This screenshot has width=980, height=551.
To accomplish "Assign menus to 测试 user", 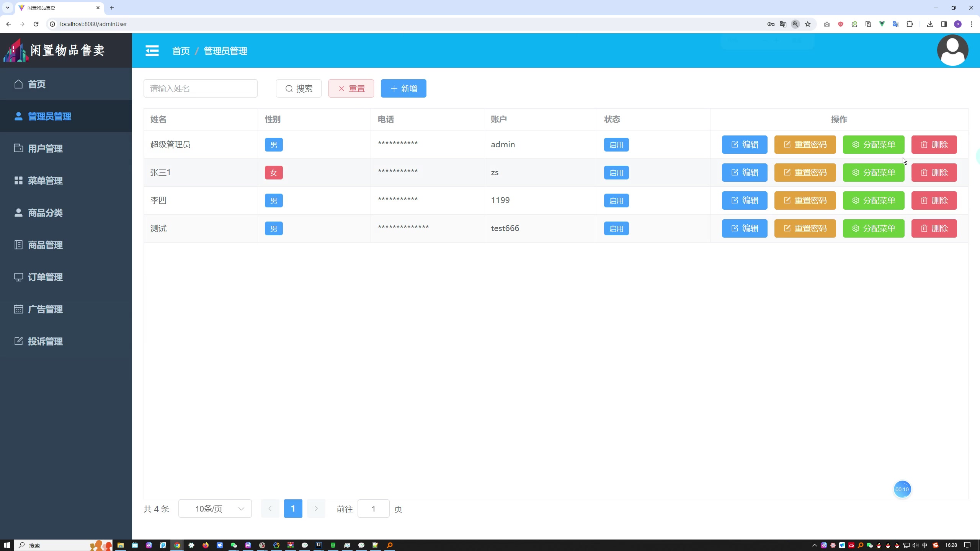I will (x=874, y=228).
